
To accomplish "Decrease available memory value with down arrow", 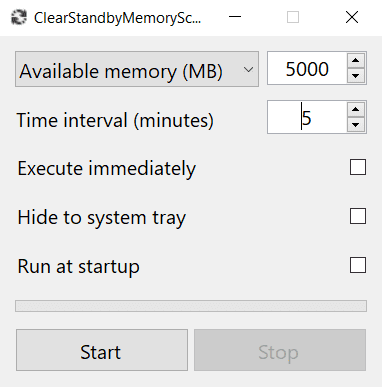I will pos(356,76).
